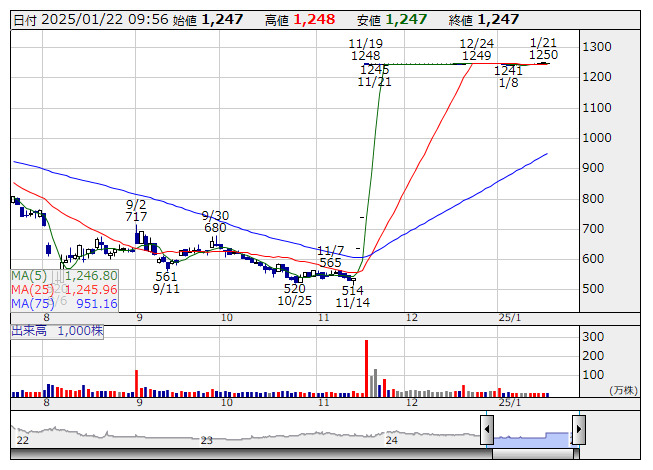
Task: Click the 1000 price axis label
Action: (597, 138)
